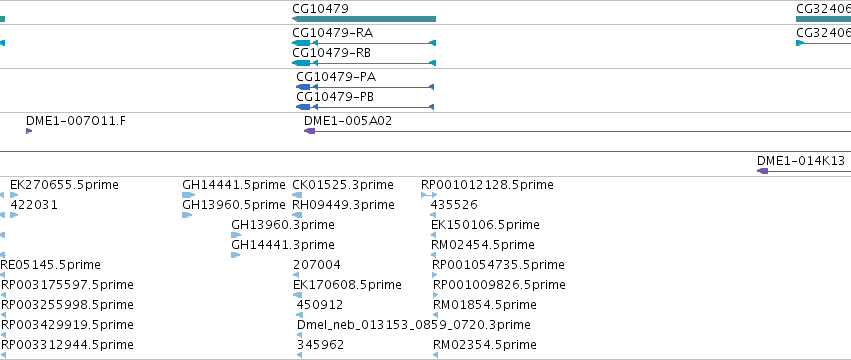Click the 345962 feature label
Viewport: 851px width, 360px height.
[x=320, y=345]
